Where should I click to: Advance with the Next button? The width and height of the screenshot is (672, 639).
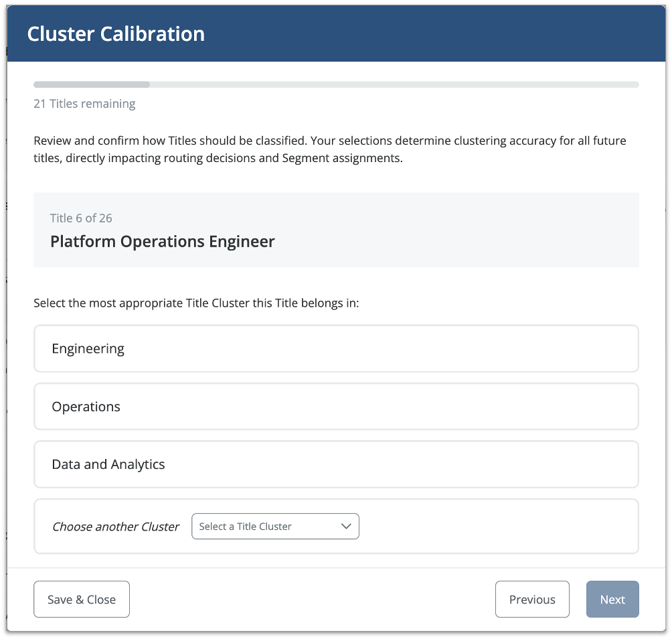[x=612, y=599]
